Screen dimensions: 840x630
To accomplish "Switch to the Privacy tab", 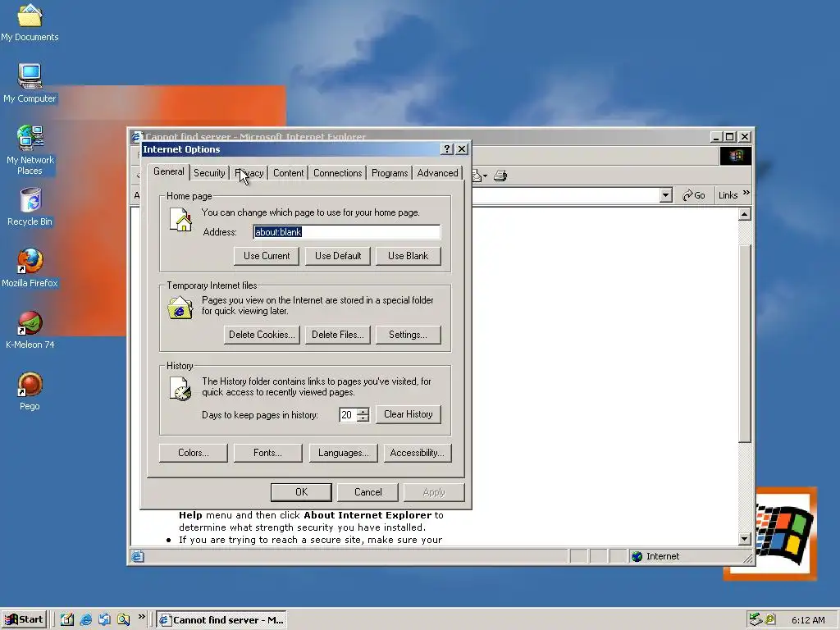I will pos(249,173).
